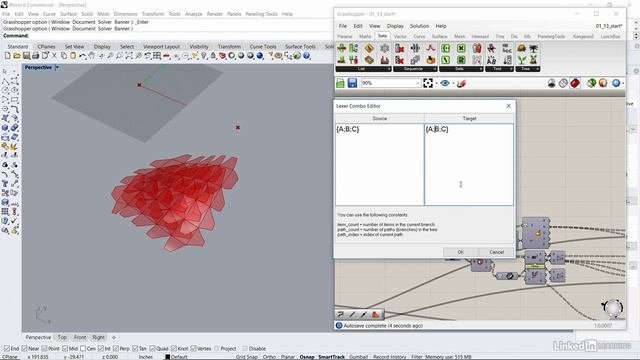Switch to the Vector component tab
The image size is (640, 360).
(x=400, y=36)
